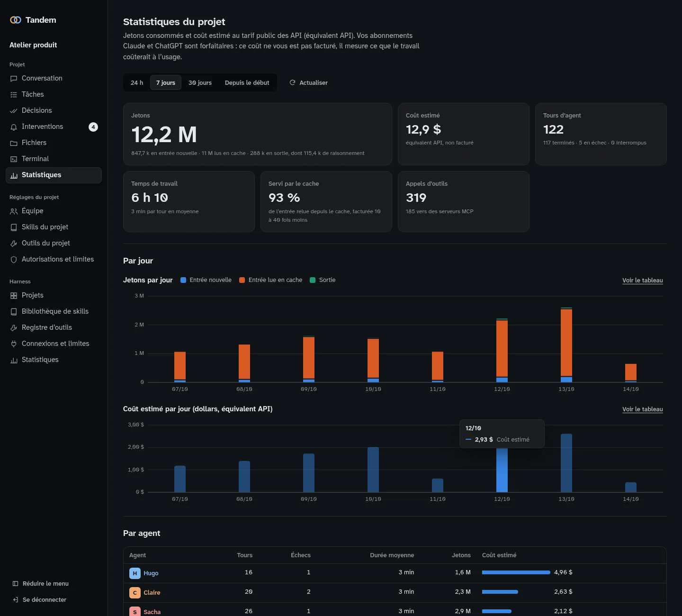Open the Projets grid icon
This screenshot has height=616, width=682.
click(14, 296)
